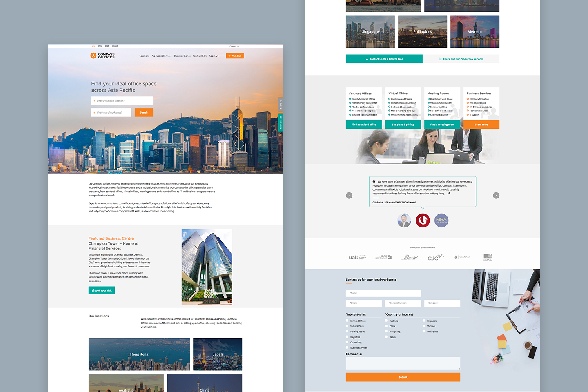Click the orange Learn more button
Screen dimensions: 588x392
click(481, 125)
